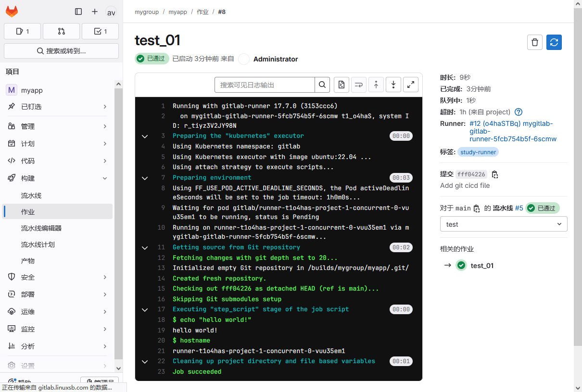
Task: Open the myapp project entry
Action: point(58,90)
